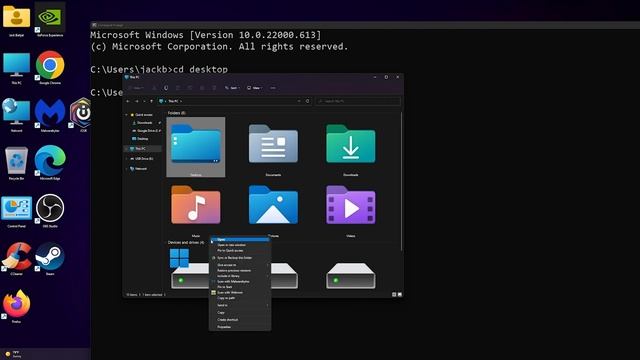
Task: Select the highlighted Desktop folder in Explorer
Action: click(x=196, y=147)
